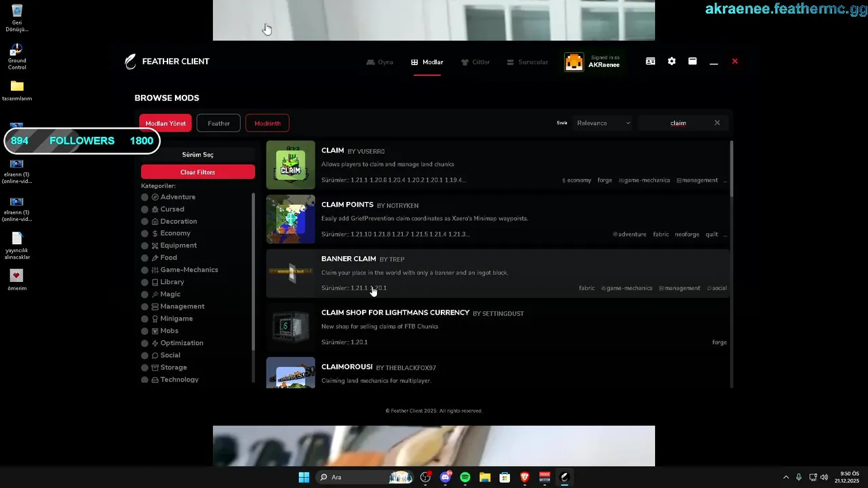Switch to the Modlar tab

click(427, 62)
